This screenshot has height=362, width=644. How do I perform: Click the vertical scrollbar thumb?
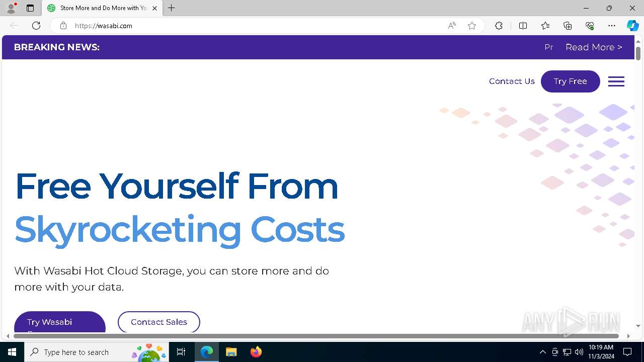[638, 53]
